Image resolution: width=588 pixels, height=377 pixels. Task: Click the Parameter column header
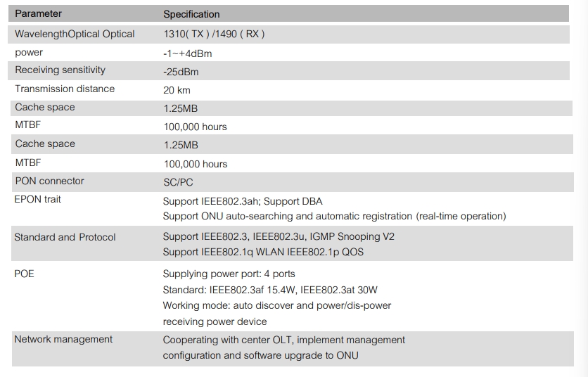pos(39,13)
